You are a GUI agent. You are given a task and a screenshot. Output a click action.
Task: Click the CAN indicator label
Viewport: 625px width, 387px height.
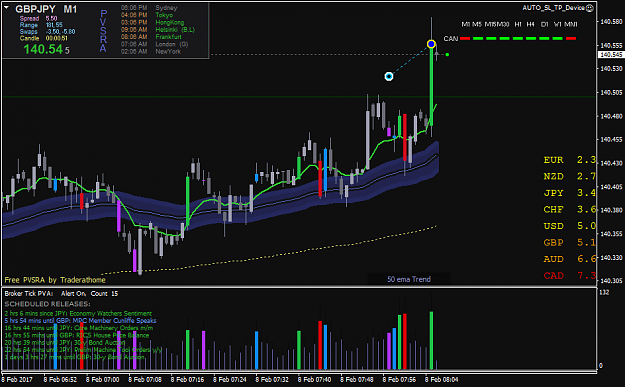click(451, 39)
